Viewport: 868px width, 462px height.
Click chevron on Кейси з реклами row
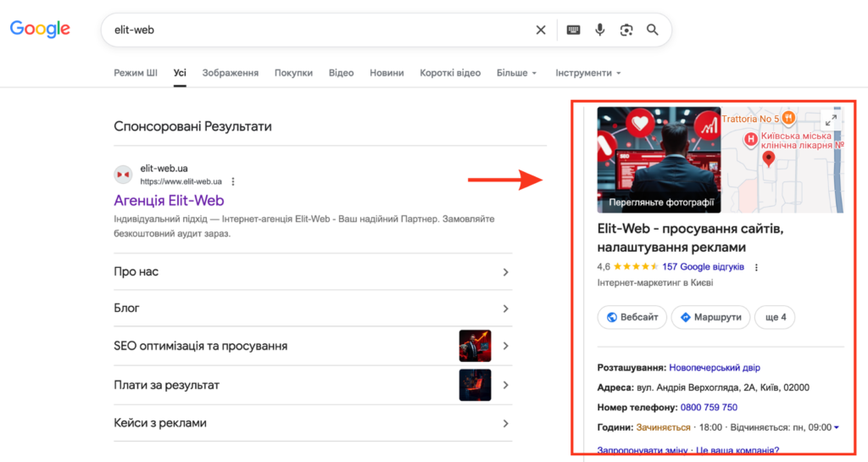pos(505,423)
